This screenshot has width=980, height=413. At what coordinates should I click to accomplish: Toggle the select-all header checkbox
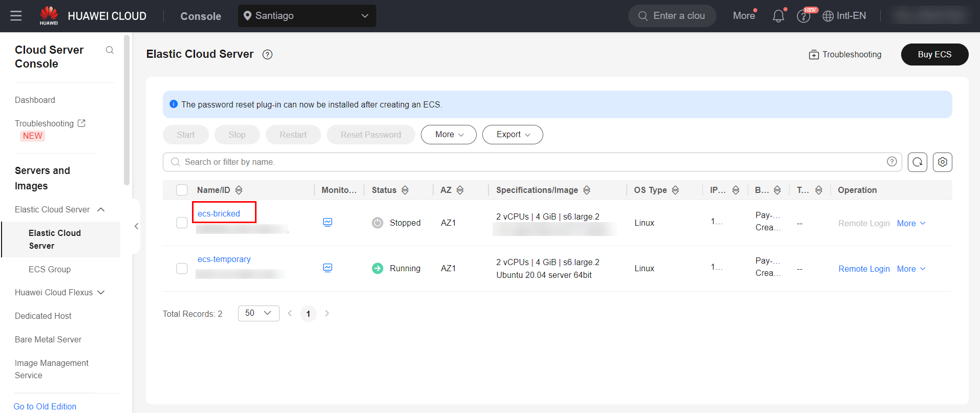click(182, 190)
